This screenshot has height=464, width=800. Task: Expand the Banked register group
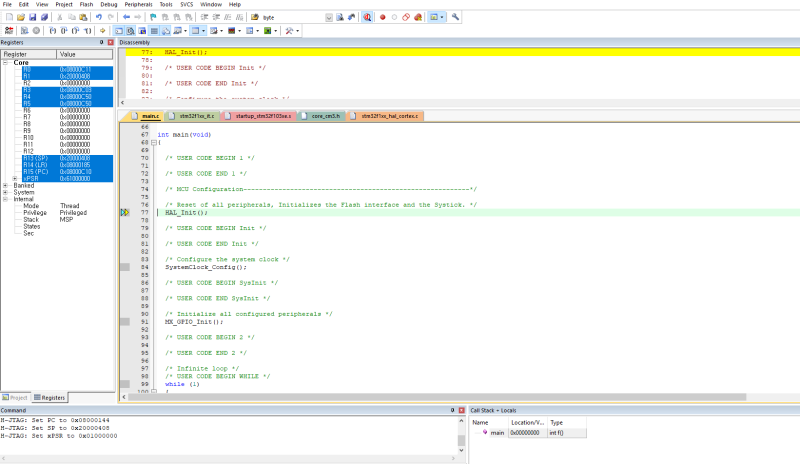tap(6, 185)
